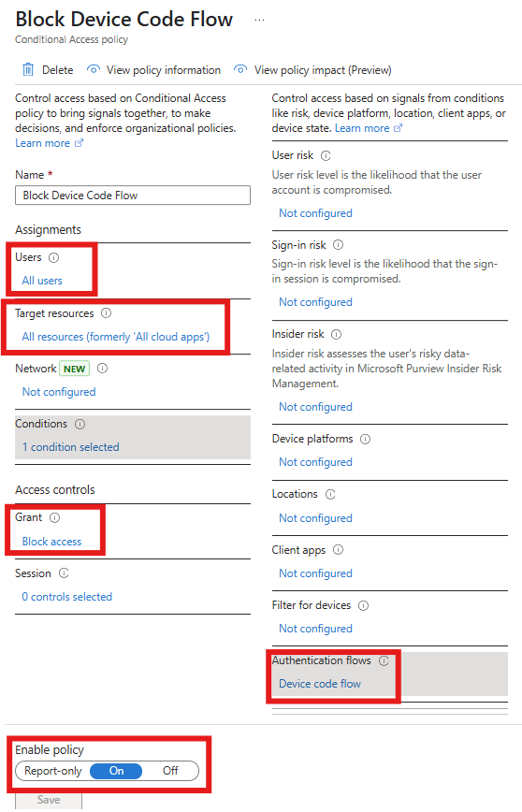Click info icon next to Target resources

(x=106, y=313)
